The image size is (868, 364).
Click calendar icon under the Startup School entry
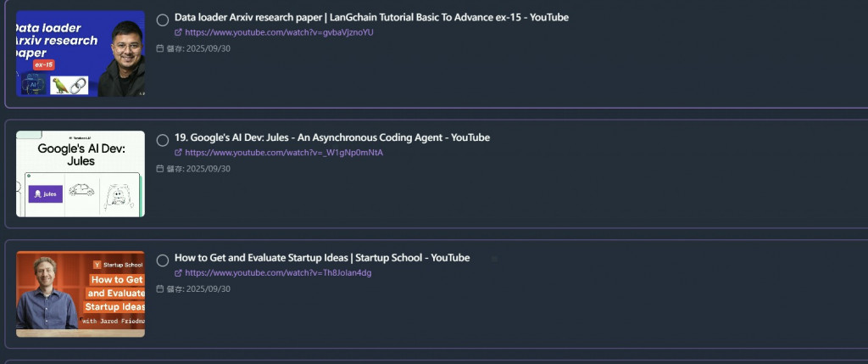(160, 289)
